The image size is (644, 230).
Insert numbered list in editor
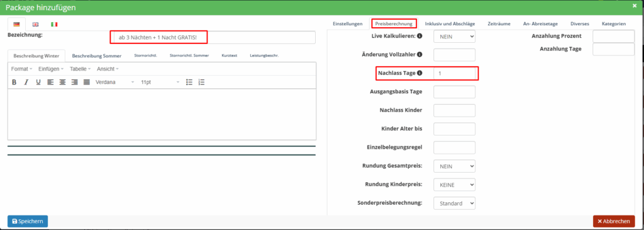tap(201, 83)
